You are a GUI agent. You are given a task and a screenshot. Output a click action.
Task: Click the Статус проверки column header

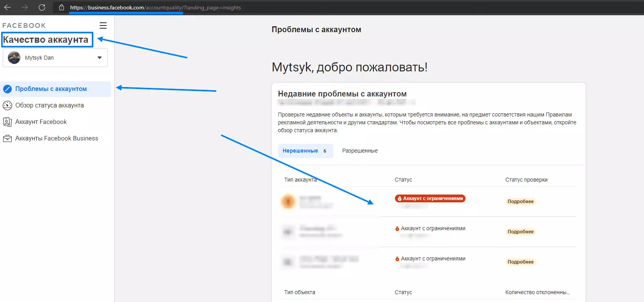coord(526,180)
